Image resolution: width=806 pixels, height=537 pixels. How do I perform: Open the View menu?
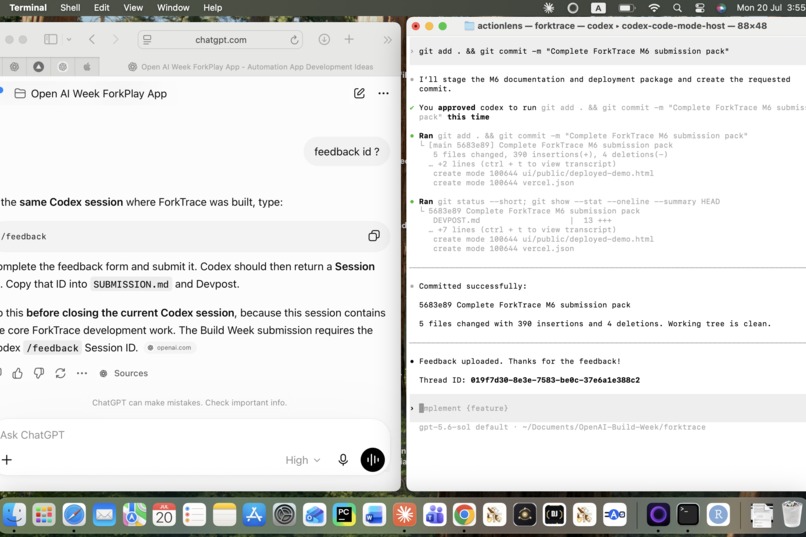pos(133,8)
